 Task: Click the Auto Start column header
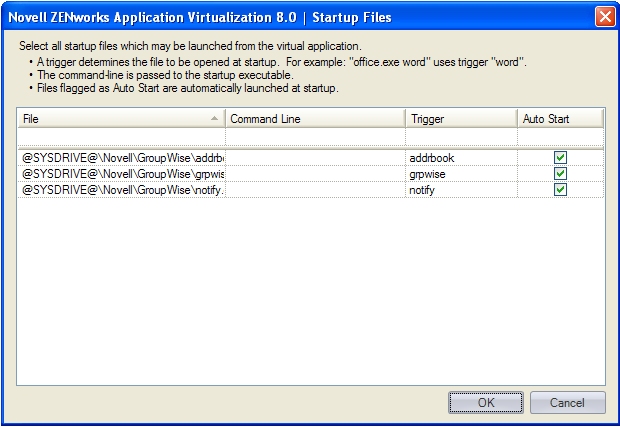pos(561,119)
